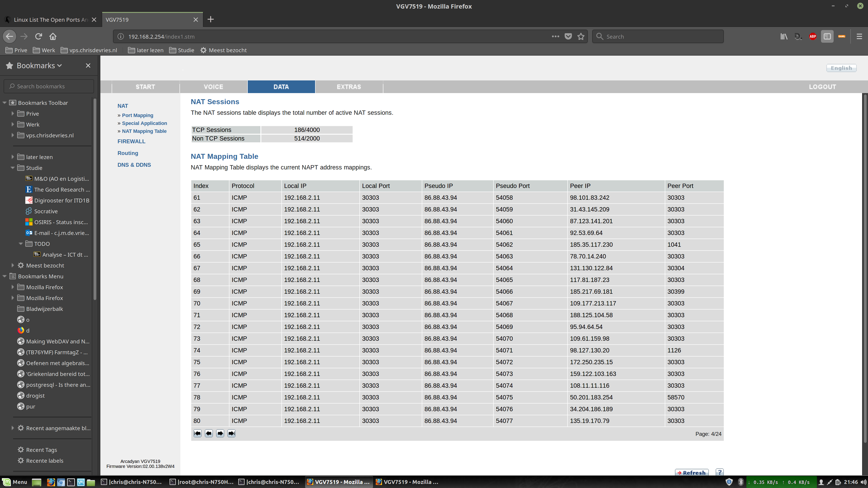Viewport: 868px width, 488px height.
Task: Open a new browser tab
Action: [211, 19]
